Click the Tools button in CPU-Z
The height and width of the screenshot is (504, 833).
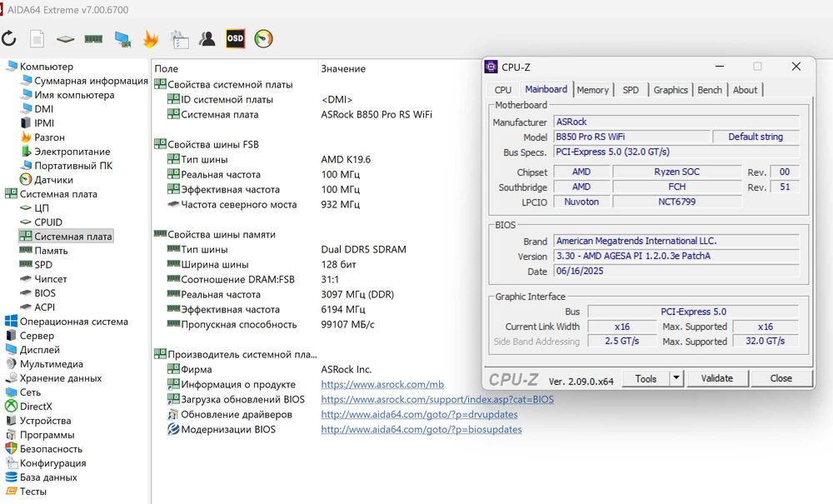coord(646,379)
